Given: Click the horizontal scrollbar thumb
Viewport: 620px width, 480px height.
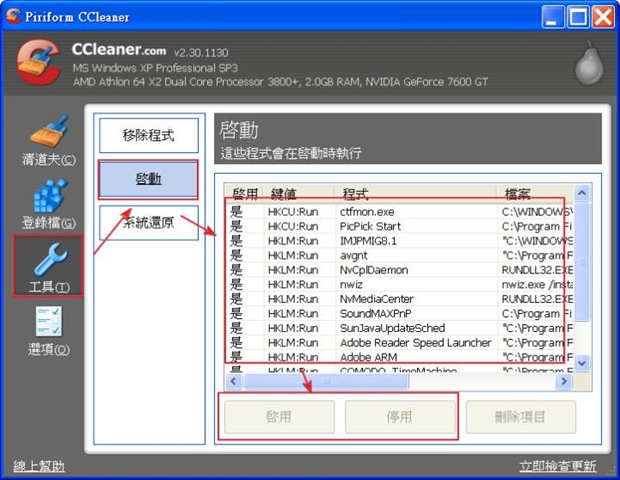Looking at the screenshot, I should click(326, 381).
